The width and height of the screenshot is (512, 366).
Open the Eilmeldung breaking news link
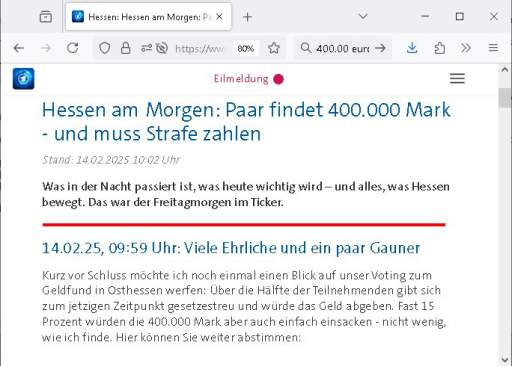pos(241,79)
